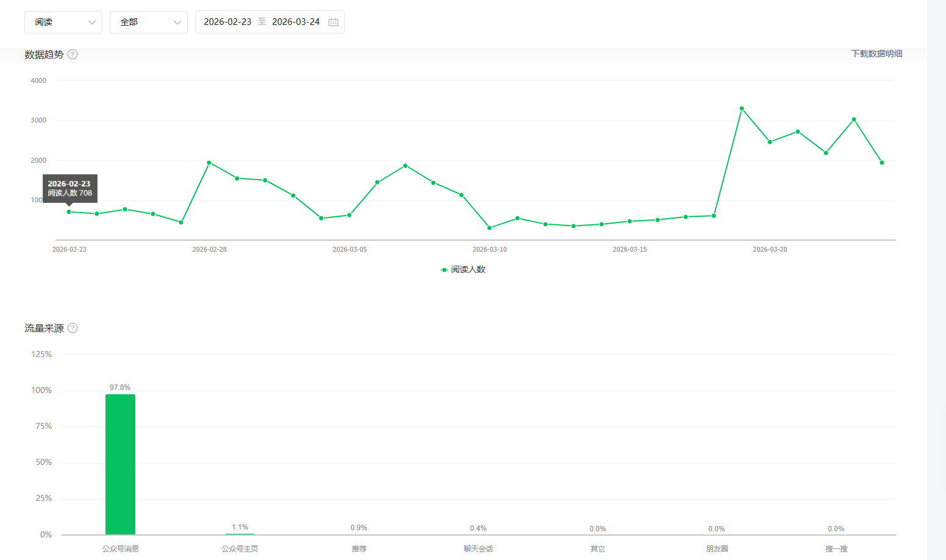Click help icon beside 数据趋势 heading

click(73, 54)
